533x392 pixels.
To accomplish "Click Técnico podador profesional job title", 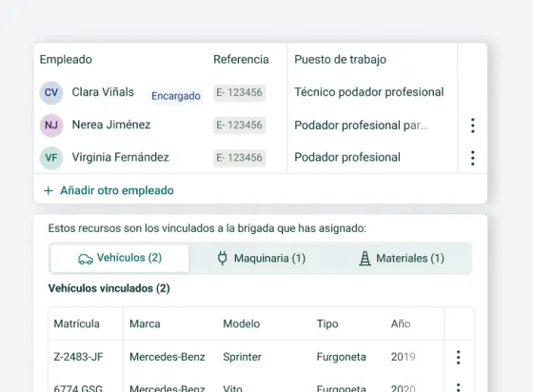I will (x=369, y=92).
